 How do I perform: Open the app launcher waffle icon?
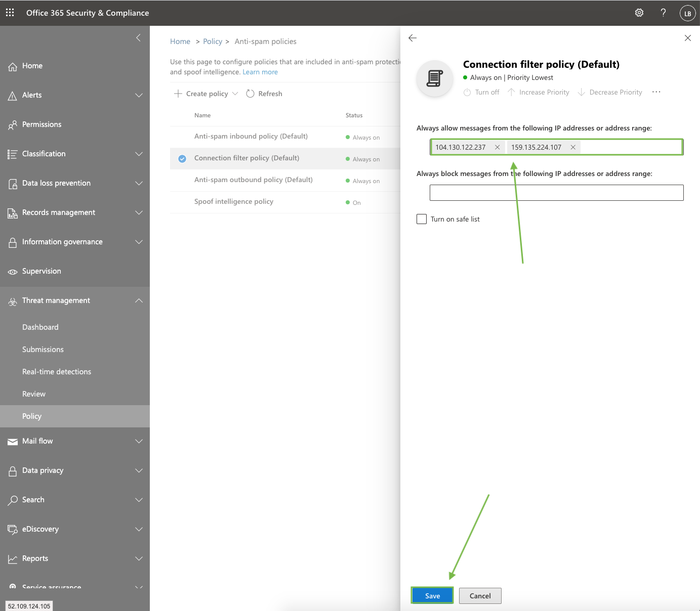coord(10,13)
